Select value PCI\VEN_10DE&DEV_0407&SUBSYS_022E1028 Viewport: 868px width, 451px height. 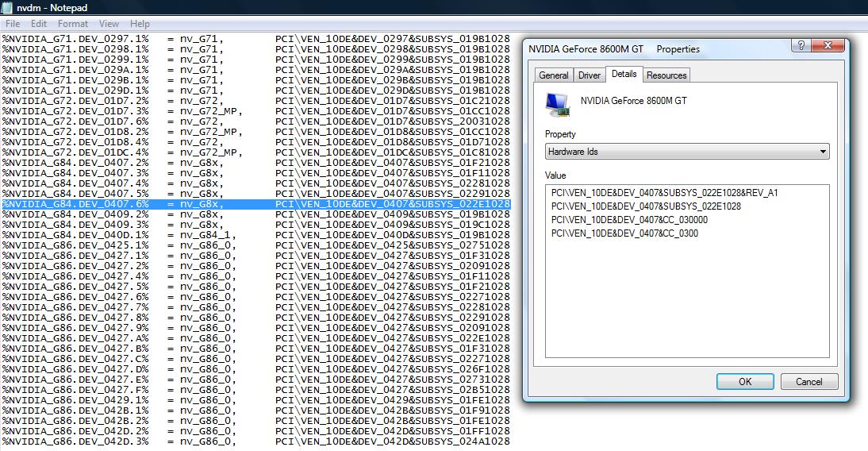pos(646,206)
